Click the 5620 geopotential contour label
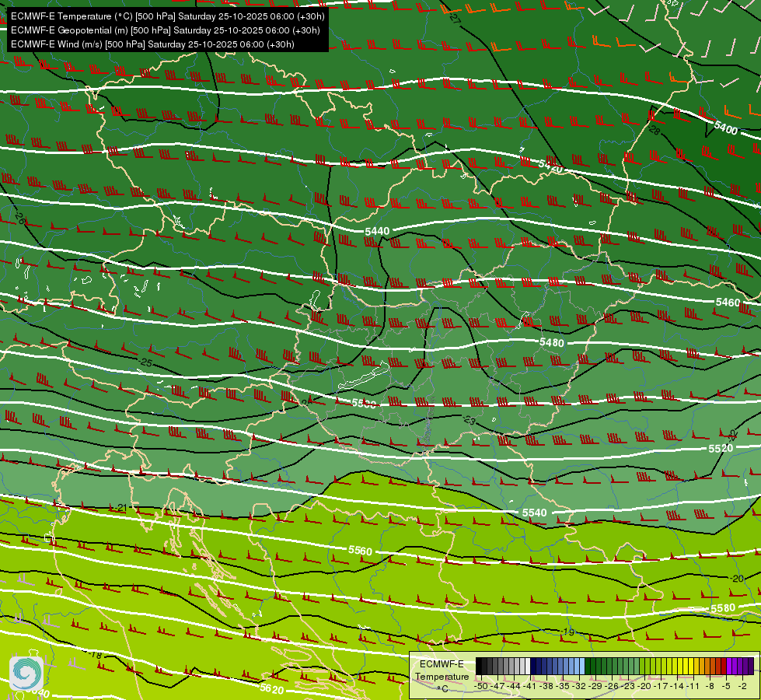The width and height of the screenshot is (761, 700). coord(272,688)
